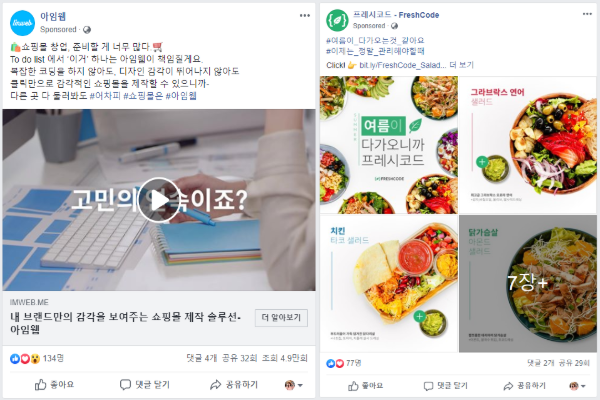Open the #아임웹 hashtag

tap(181, 96)
